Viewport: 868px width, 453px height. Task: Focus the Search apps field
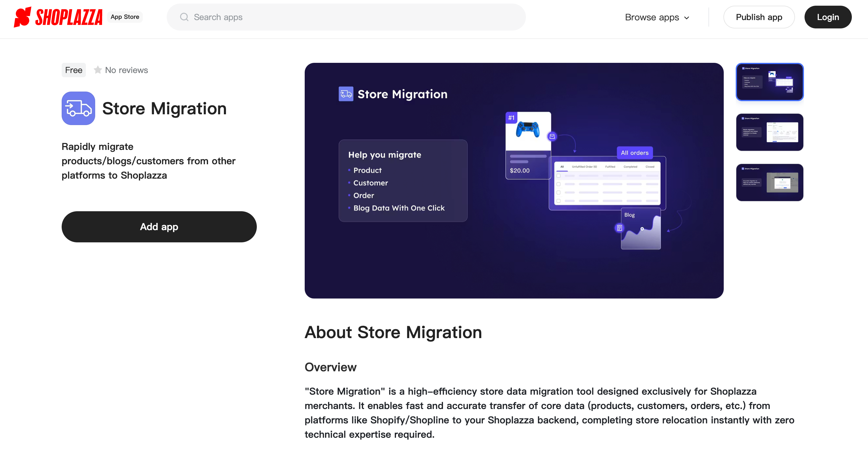click(x=346, y=17)
